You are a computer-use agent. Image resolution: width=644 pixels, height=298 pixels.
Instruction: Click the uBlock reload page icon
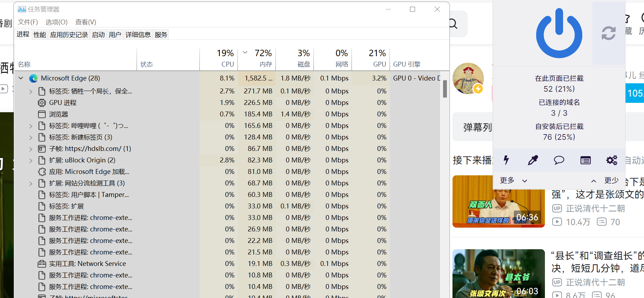click(x=608, y=33)
